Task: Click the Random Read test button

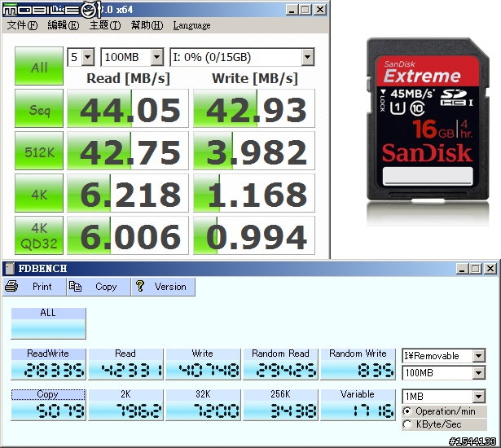Action: coord(280,364)
